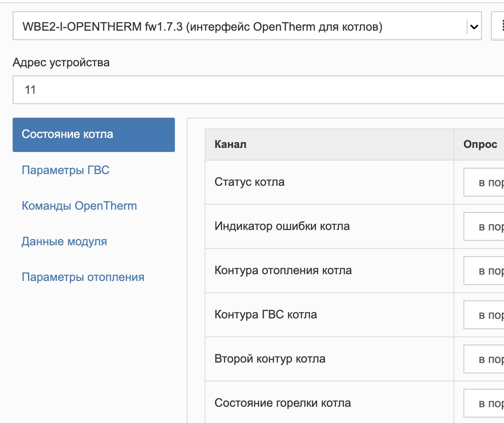Go to Параметры отопления tab
This screenshot has height=423, width=504.
83,277
